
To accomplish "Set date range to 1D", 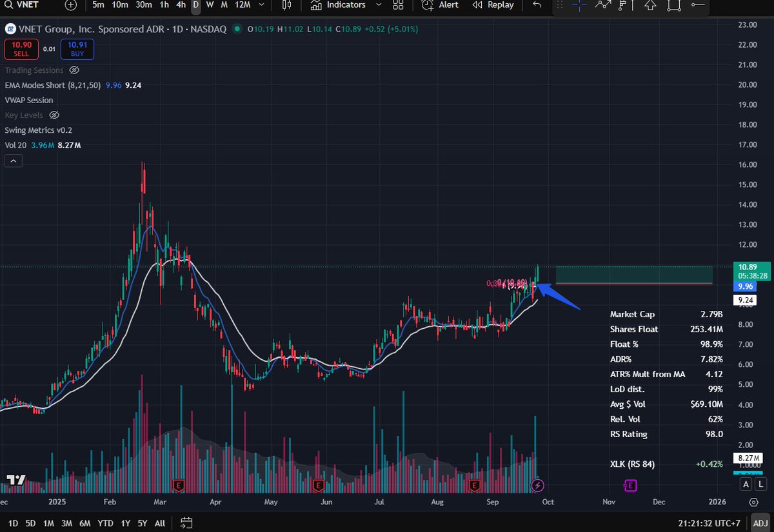I will point(12,523).
